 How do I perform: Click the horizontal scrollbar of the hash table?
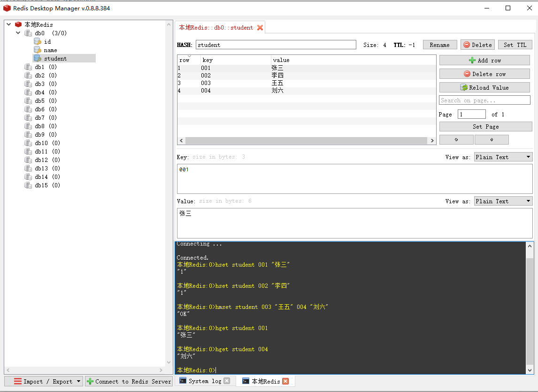coord(307,141)
